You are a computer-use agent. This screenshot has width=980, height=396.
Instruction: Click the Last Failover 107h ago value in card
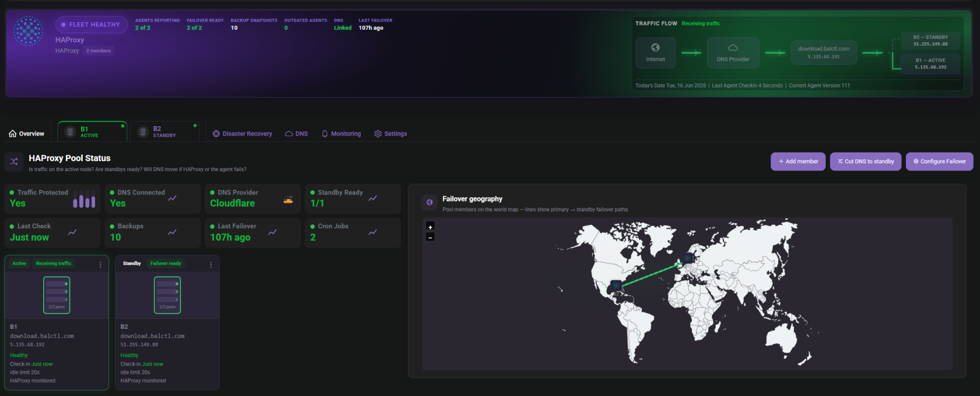pyautogui.click(x=230, y=237)
